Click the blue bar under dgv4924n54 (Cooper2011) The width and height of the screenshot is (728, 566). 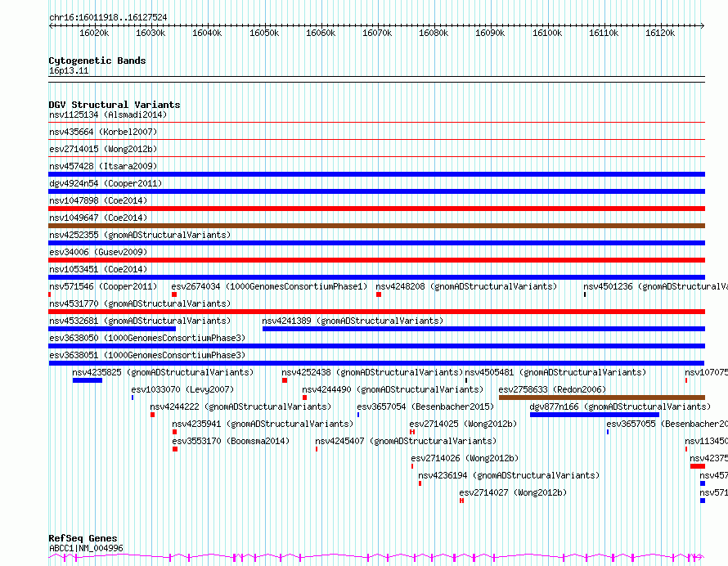pyautogui.click(x=376, y=191)
